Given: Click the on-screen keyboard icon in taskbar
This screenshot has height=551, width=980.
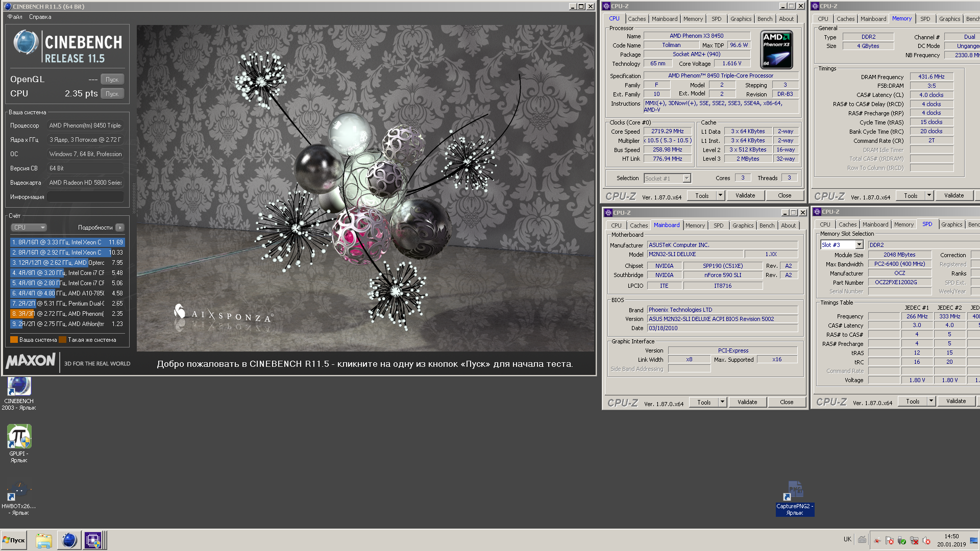Looking at the screenshot, I should tap(862, 539).
